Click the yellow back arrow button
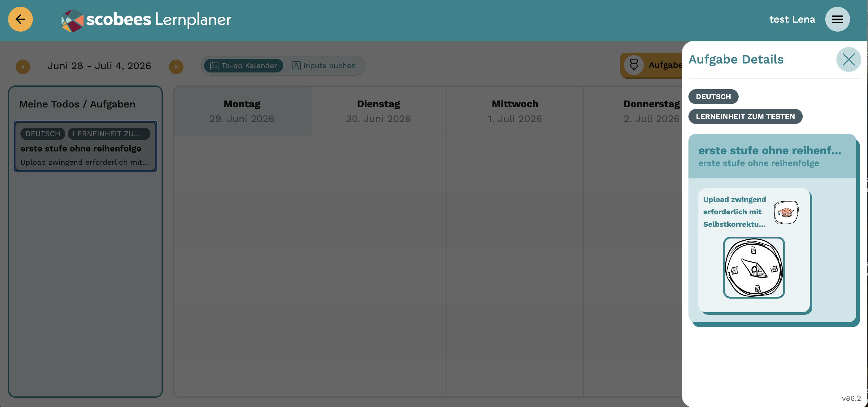 (20, 19)
